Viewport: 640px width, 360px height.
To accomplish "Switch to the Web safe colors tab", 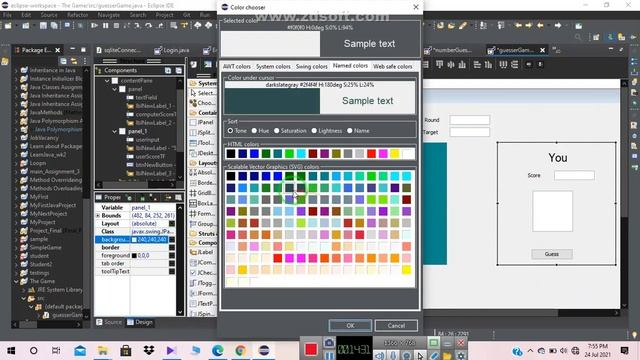I will tap(393, 67).
